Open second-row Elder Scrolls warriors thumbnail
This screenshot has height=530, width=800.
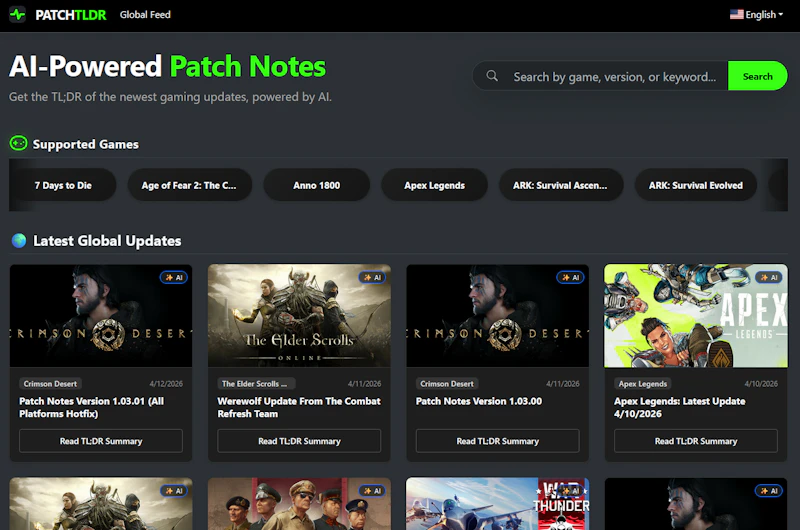point(101,503)
